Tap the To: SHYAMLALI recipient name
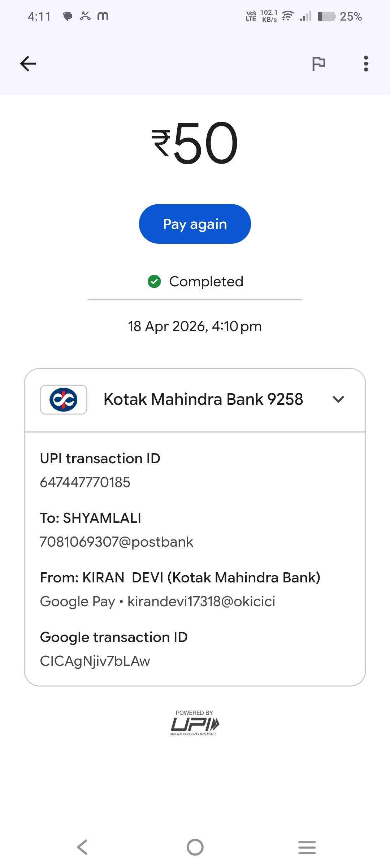The image size is (390, 868). point(90,518)
